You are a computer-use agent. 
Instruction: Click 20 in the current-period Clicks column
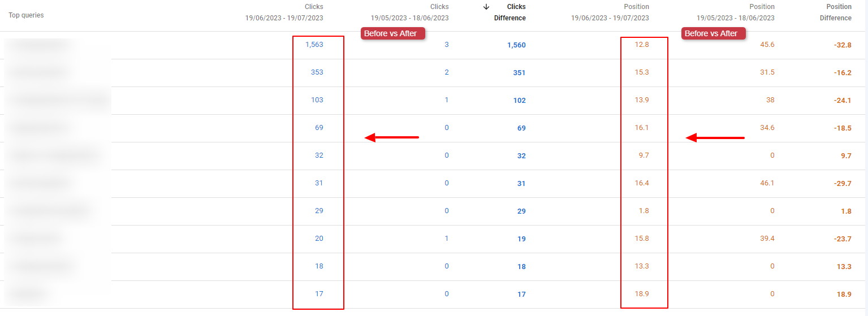coord(319,238)
